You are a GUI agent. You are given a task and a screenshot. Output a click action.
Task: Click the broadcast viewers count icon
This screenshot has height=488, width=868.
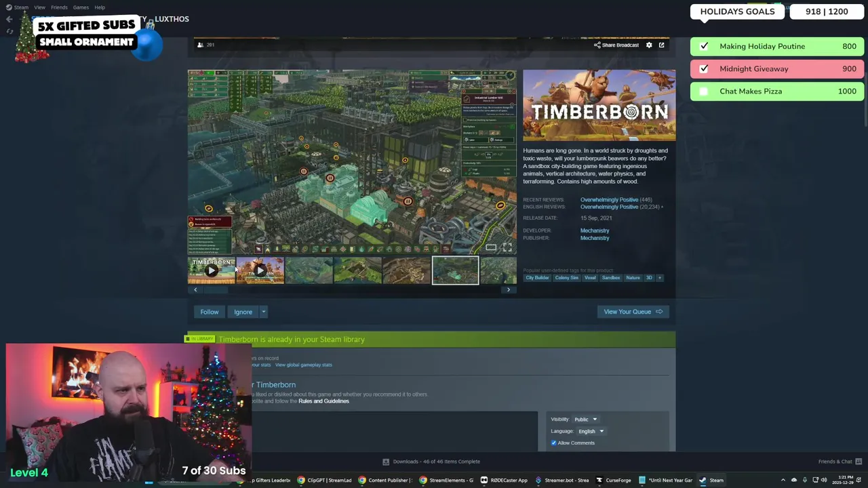click(x=200, y=45)
